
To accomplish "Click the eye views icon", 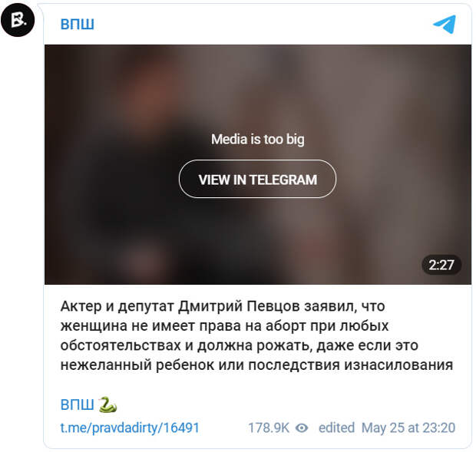I will tap(302, 428).
